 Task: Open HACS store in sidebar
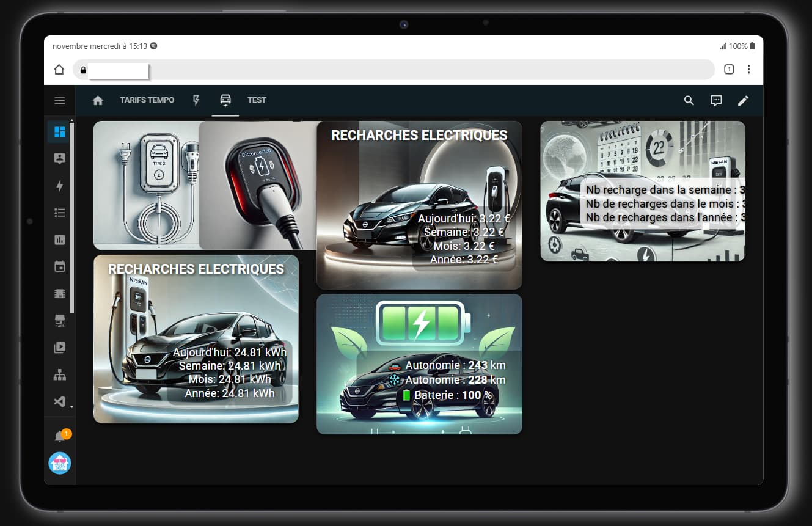[59, 321]
